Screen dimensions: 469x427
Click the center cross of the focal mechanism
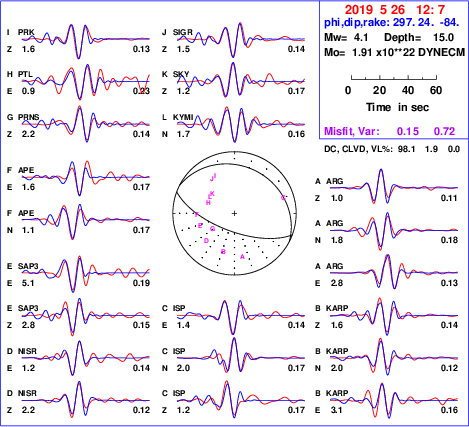(x=234, y=213)
